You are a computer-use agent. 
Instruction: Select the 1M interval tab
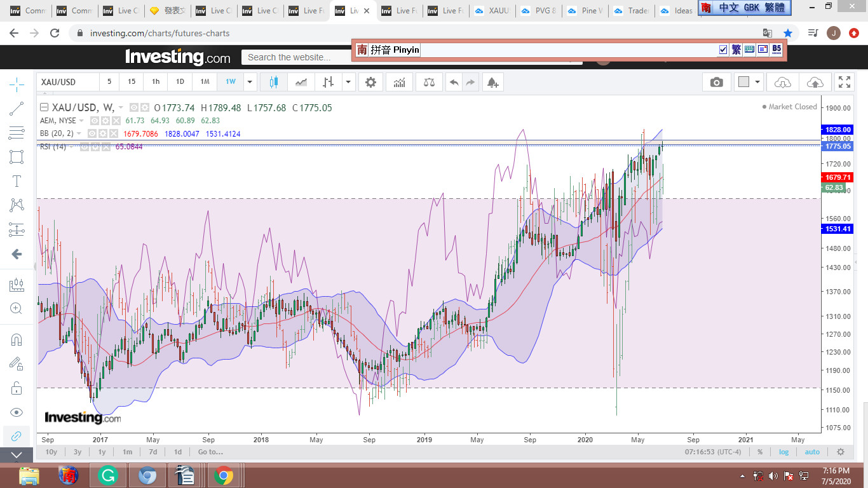205,82
